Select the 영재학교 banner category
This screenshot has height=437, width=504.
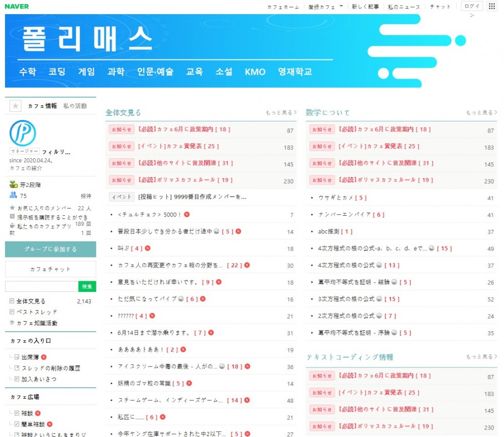point(295,72)
